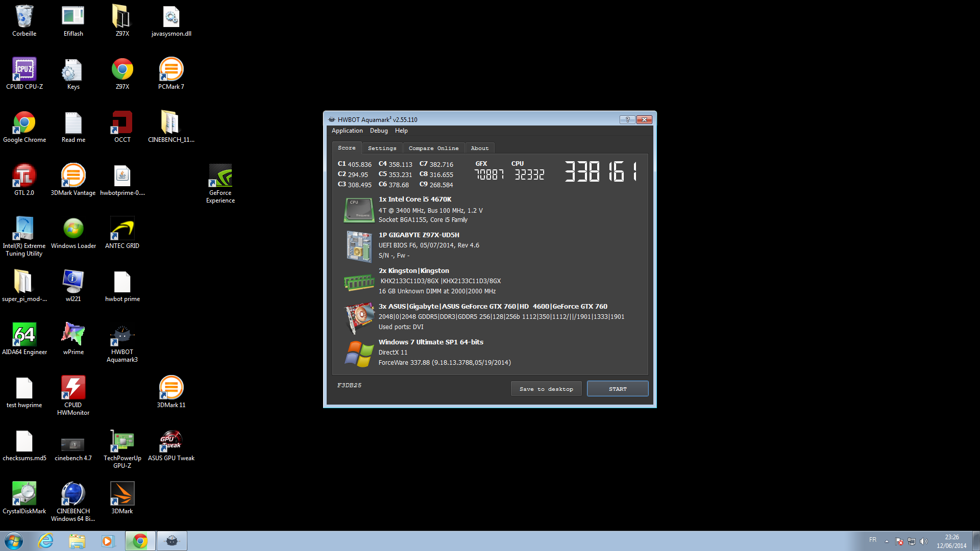Screen dimensions: 980x551
Task: Launch GTL 2.0 shortcut
Action: click(24, 180)
